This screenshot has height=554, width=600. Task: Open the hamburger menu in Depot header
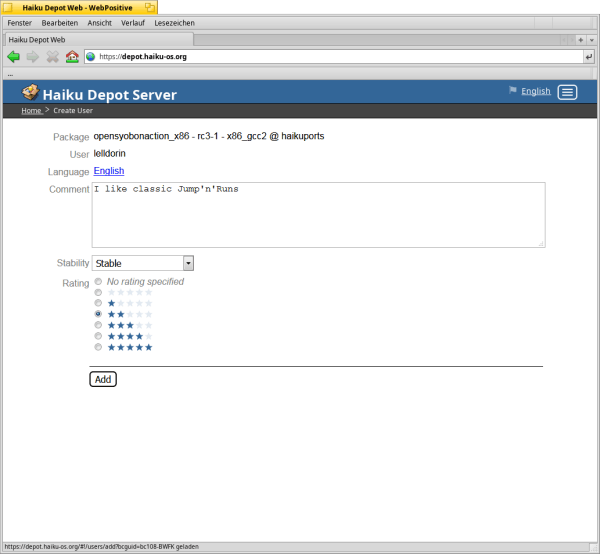[568, 92]
